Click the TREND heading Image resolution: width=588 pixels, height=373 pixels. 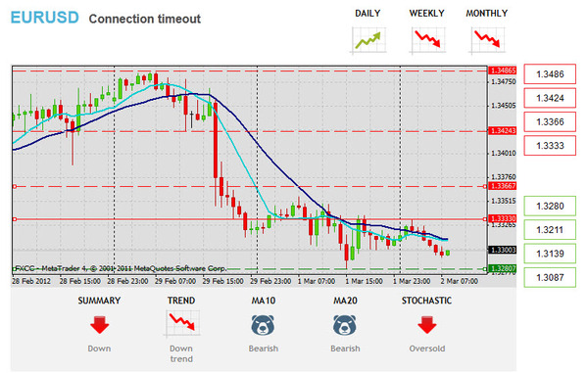coord(181,301)
